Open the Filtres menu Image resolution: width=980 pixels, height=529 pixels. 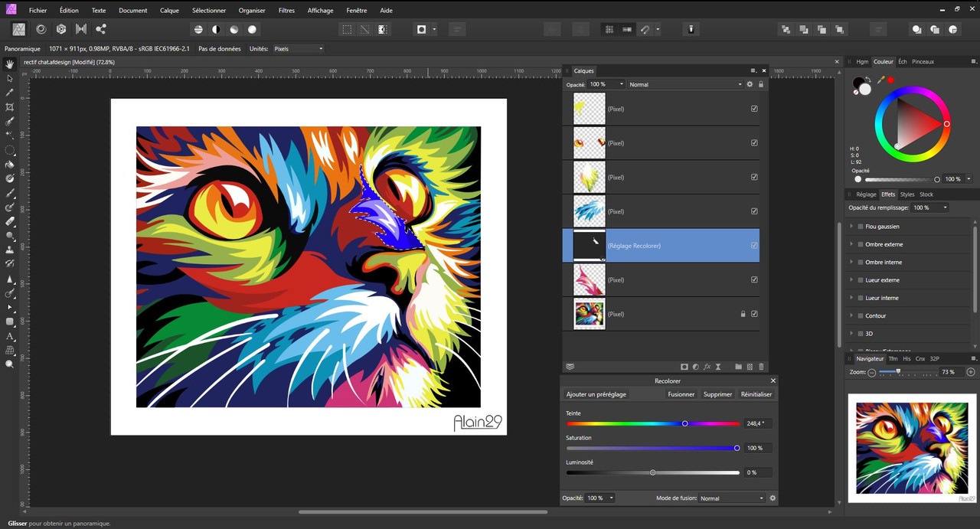286,11
